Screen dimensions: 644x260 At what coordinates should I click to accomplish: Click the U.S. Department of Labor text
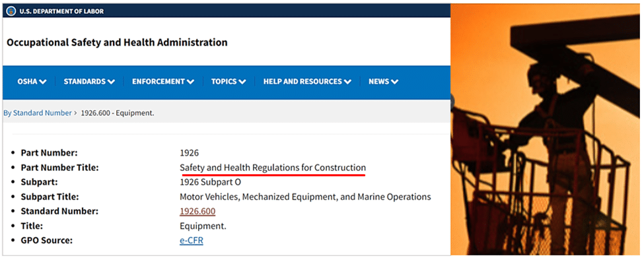pyautogui.click(x=61, y=11)
